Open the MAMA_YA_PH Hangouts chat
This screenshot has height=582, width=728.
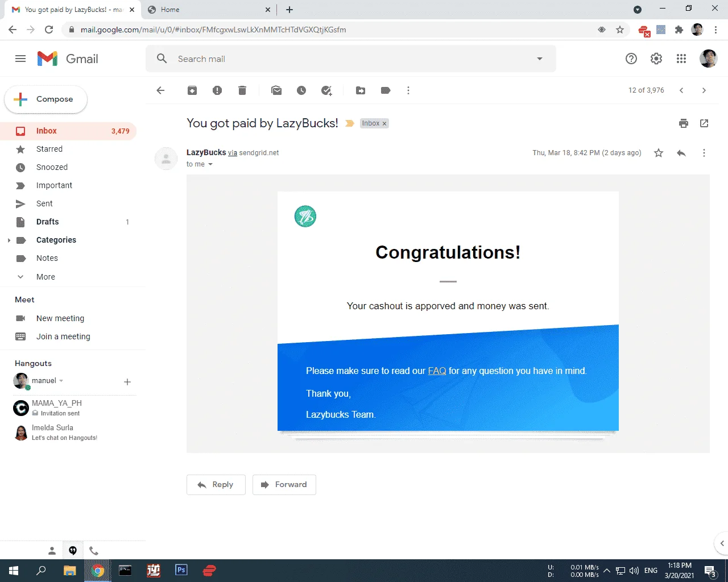pyautogui.click(x=68, y=408)
